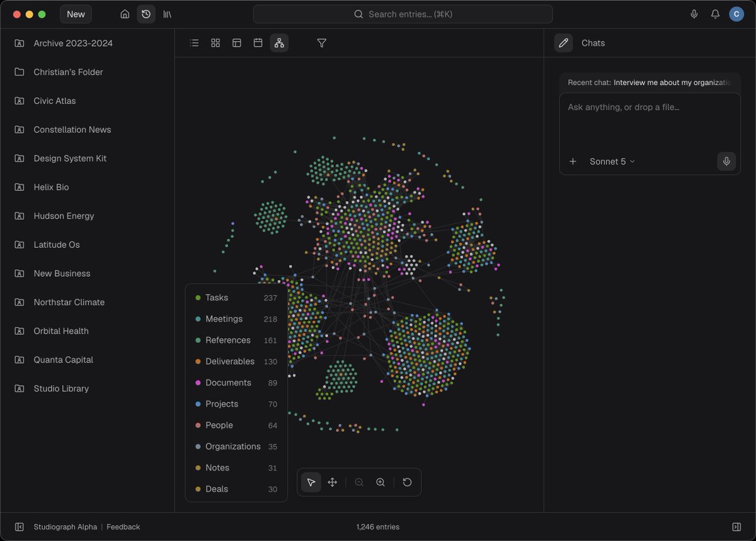
Task: Click the new chat pencil icon
Action: pyautogui.click(x=564, y=43)
